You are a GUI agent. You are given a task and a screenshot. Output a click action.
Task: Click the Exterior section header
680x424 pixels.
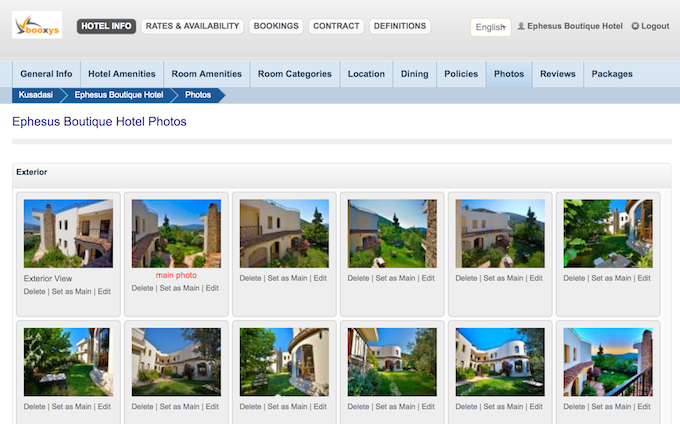coord(341,175)
